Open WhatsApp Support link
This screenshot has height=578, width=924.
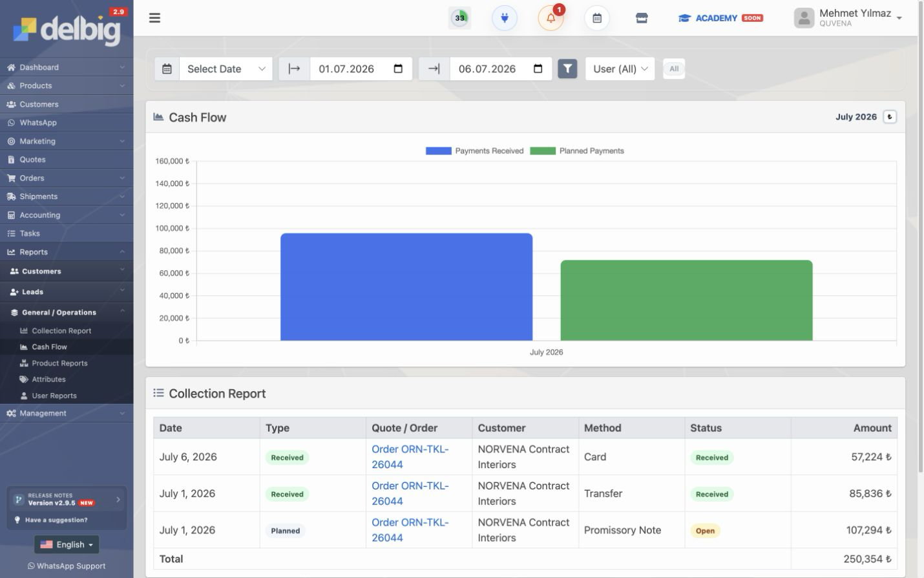67,566
